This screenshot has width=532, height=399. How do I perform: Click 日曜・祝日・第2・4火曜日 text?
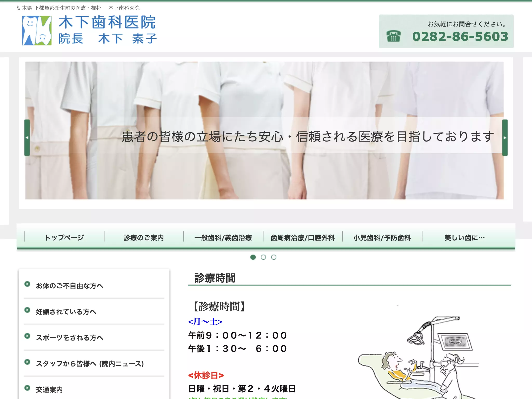pyautogui.click(x=242, y=389)
